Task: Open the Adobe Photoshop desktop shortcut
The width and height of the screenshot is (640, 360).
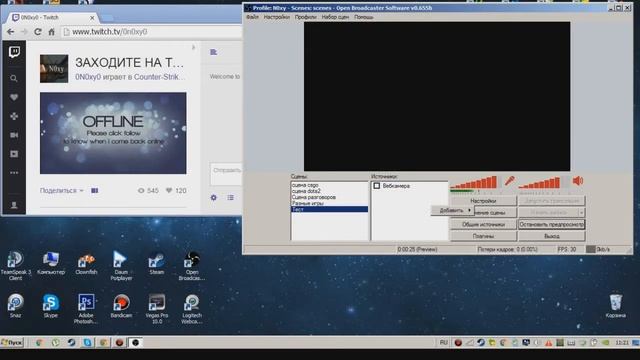Action: 86,309
